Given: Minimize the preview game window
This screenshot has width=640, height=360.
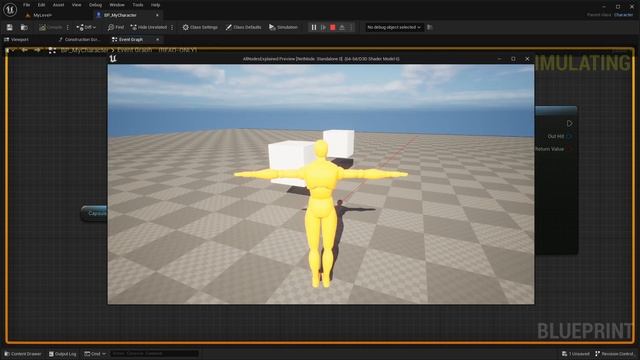Looking at the screenshot, I should [499, 59].
